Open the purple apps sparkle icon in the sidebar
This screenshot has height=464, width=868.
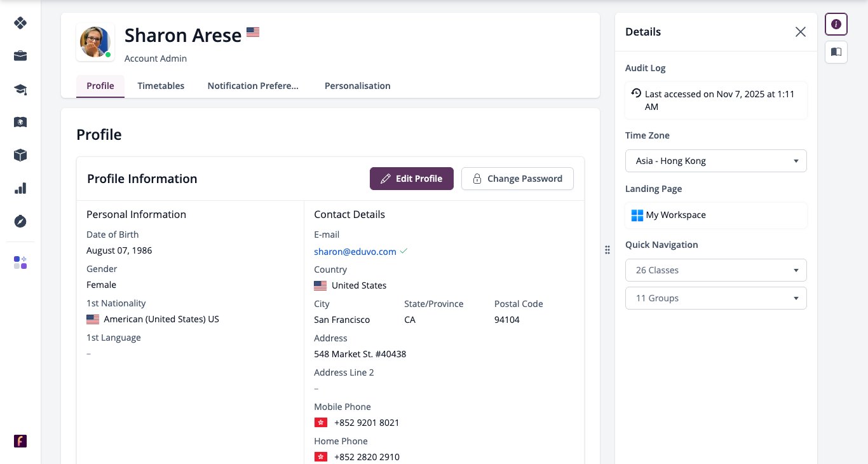point(20,263)
